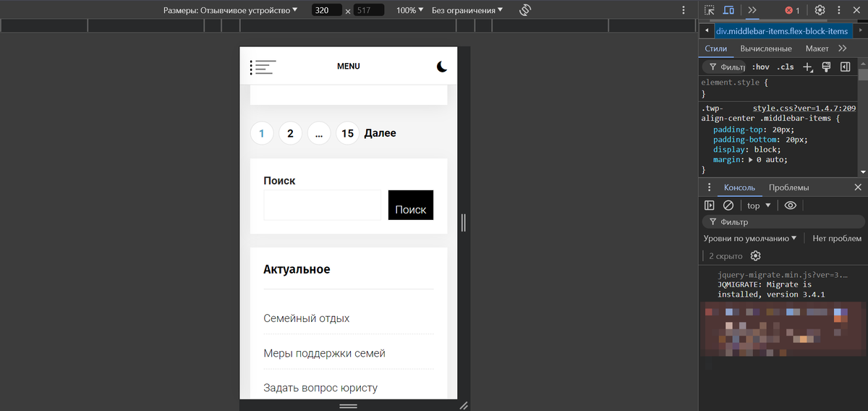Switch to the Вычисленные tab

coord(766,48)
